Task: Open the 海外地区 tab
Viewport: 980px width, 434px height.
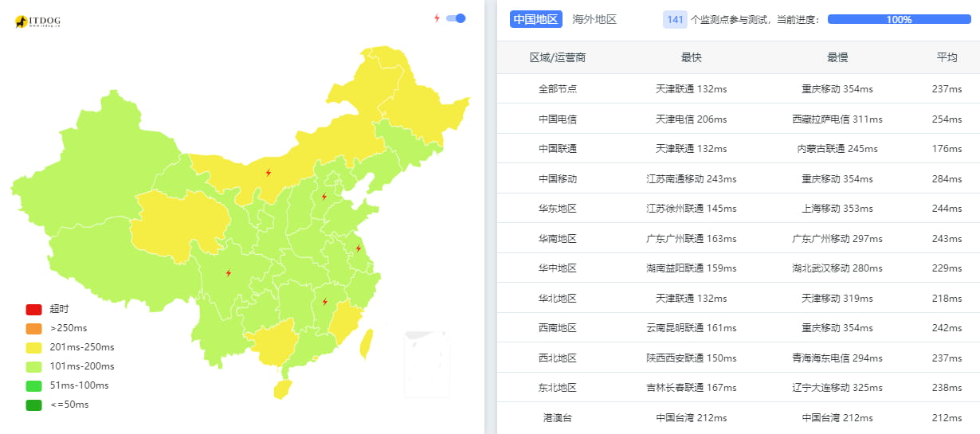Action: 594,19
